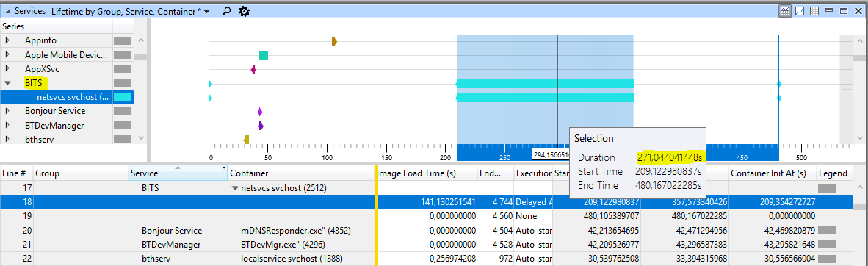Open view editor gear icon
This screenshot has width=868, height=266.
[x=244, y=11]
